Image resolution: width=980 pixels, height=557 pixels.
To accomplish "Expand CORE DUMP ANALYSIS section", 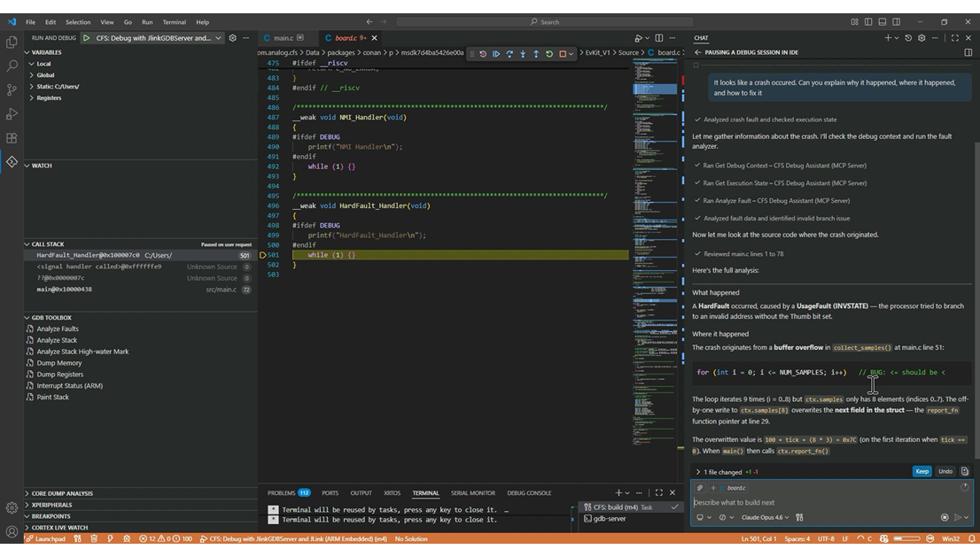I will pyautogui.click(x=141, y=493).
